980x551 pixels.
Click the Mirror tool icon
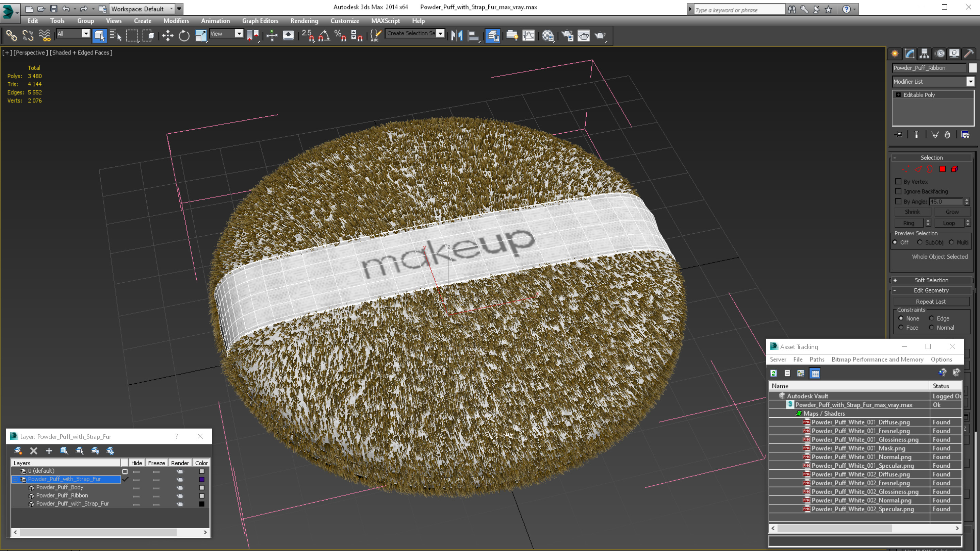pyautogui.click(x=457, y=36)
